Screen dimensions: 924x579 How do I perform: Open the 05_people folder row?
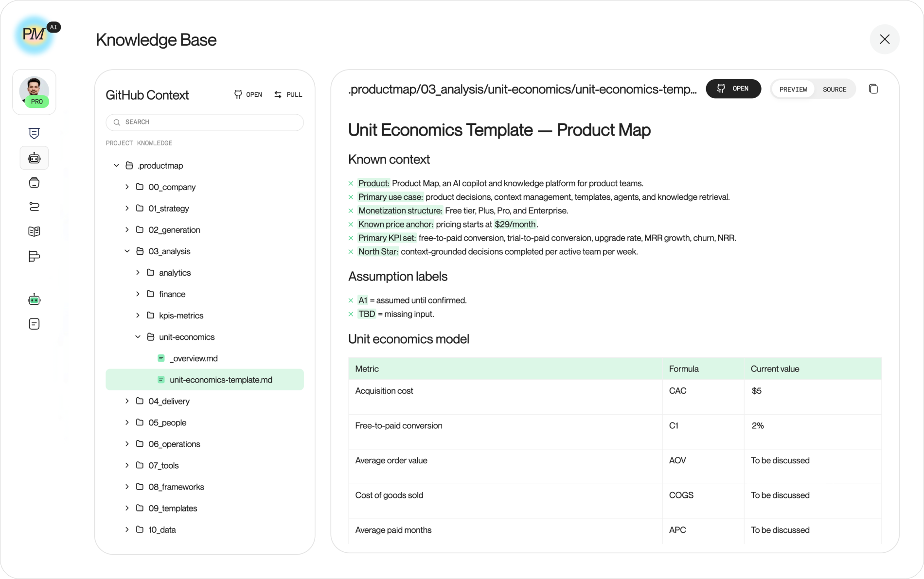click(x=205, y=422)
